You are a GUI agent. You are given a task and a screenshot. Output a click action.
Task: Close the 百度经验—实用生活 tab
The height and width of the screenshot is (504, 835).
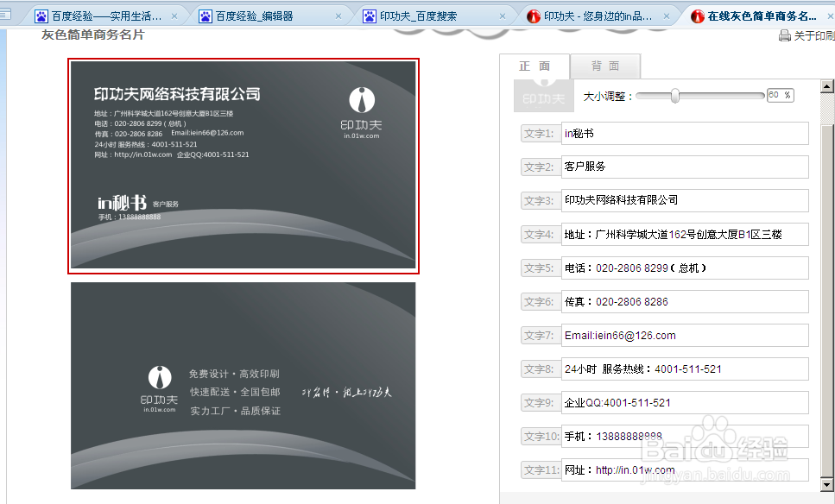[174, 16]
